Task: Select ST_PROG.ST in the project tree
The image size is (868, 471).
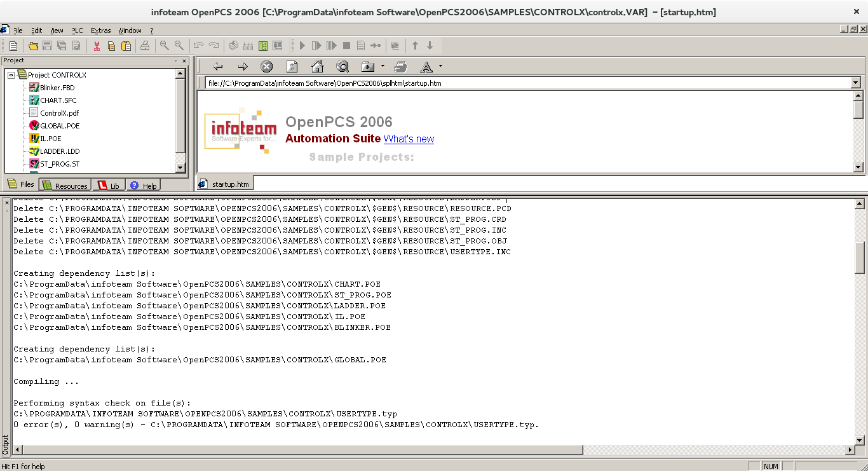Action: [60, 164]
